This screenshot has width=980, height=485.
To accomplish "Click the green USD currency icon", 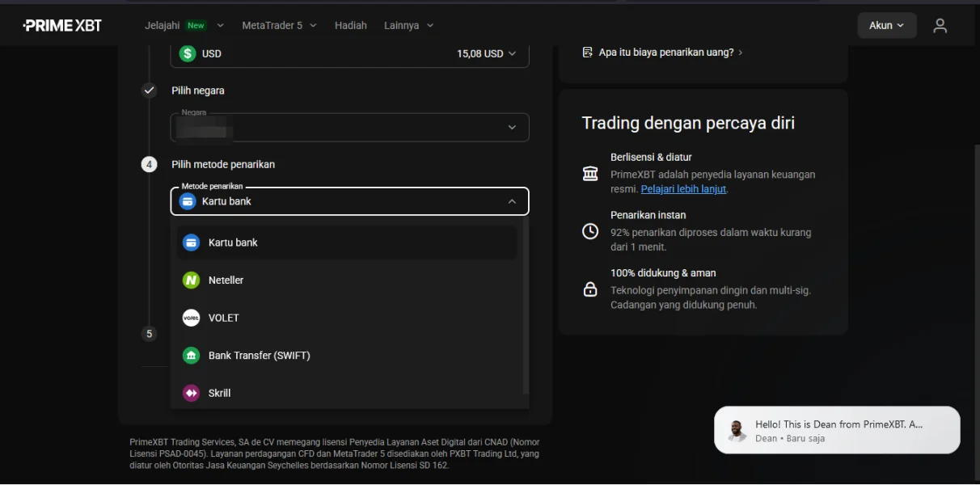I will 188,53.
